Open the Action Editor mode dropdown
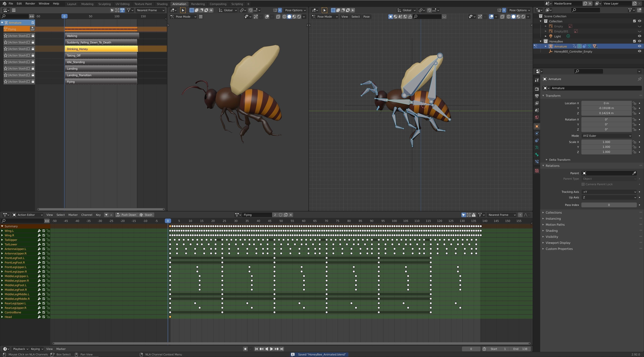Screen dimensions: 644x357 (28, 215)
